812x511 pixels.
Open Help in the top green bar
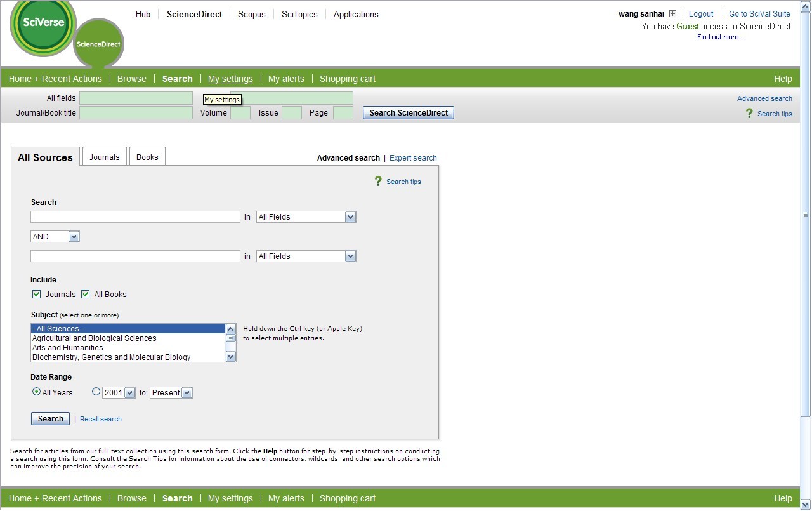coord(783,79)
